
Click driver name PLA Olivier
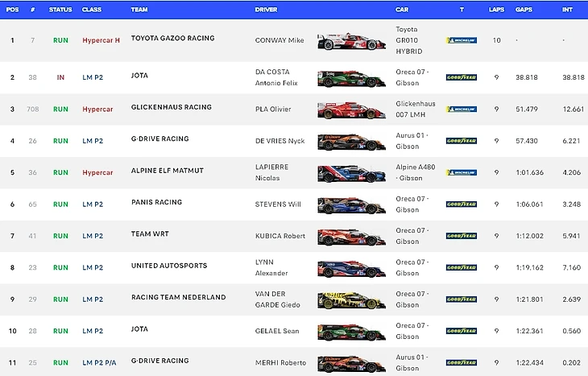273,109
